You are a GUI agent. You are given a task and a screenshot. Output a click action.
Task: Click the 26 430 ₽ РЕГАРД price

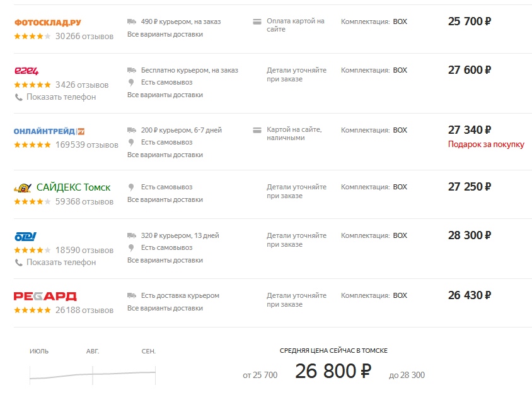pos(470,295)
